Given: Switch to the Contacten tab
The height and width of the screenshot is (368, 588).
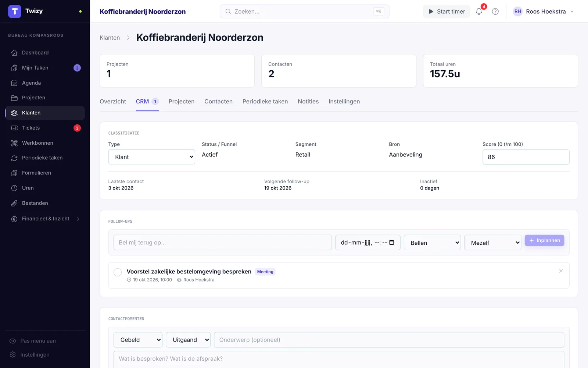Looking at the screenshot, I should [218, 102].
